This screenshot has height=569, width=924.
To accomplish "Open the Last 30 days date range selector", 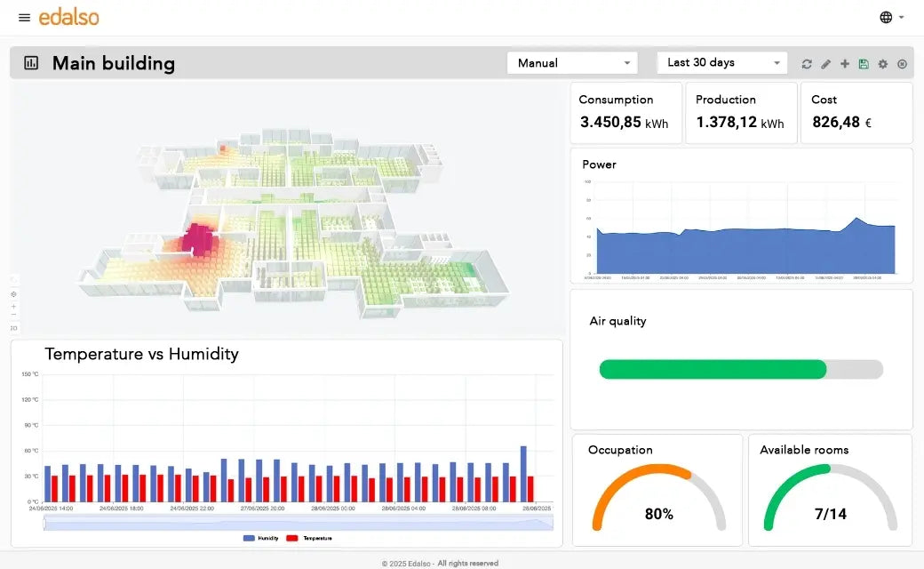I will click(x=721, y=62).
